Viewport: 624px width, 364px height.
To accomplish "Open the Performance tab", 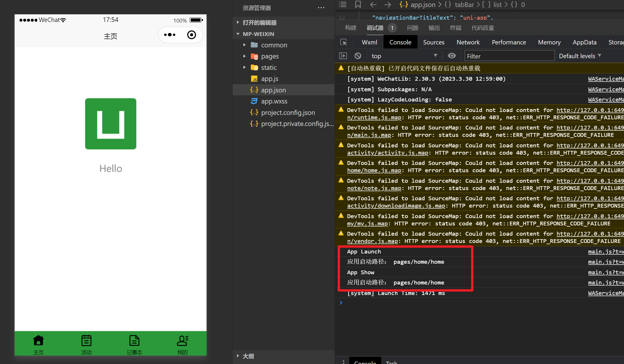I will coord(509,42).
